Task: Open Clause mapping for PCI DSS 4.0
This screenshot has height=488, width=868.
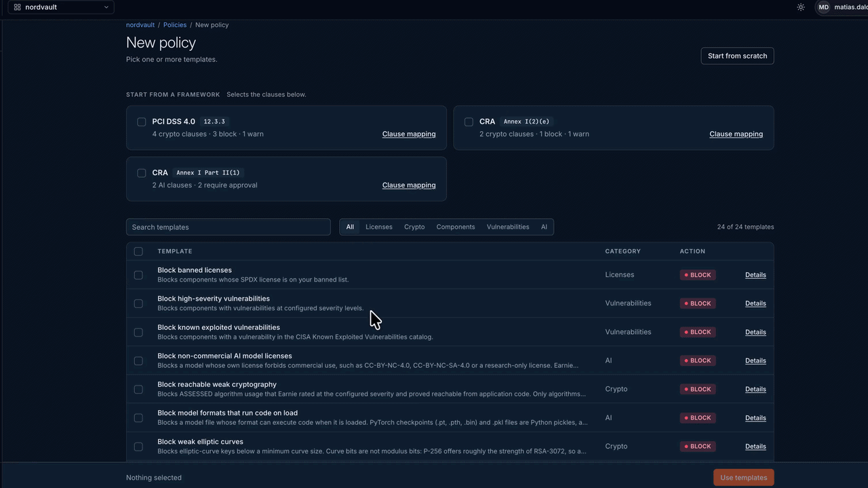Action: [x=409, y=134]
